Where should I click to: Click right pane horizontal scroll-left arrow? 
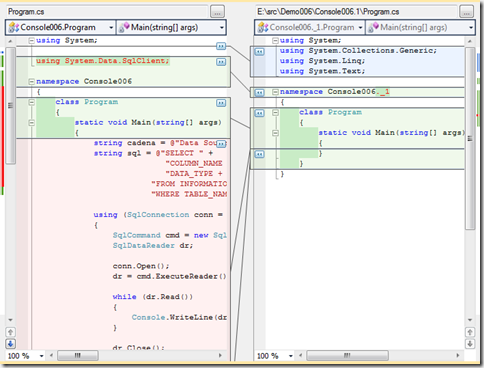300,356
